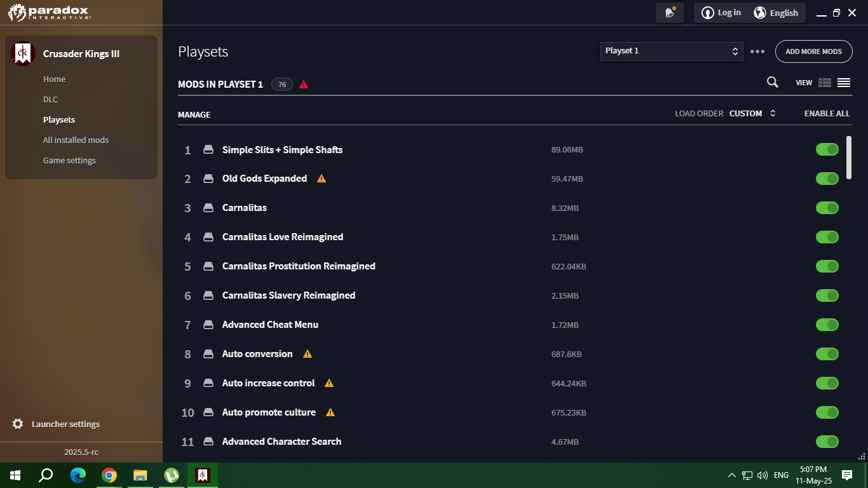868x488 pixels.
Task: Open File Explorer from taskbar
Action: click(140, 475)
